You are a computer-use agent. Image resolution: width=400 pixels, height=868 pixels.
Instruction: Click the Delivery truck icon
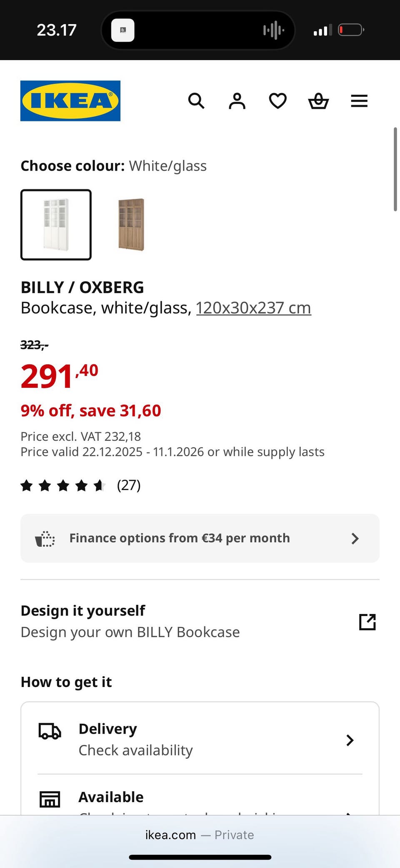tap(50, 731)
